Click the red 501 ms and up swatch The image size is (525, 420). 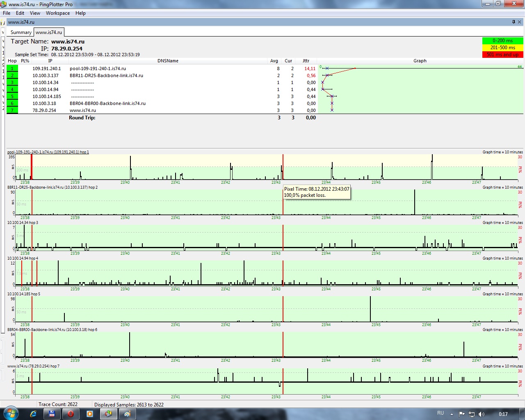click(x=502, y=55)
